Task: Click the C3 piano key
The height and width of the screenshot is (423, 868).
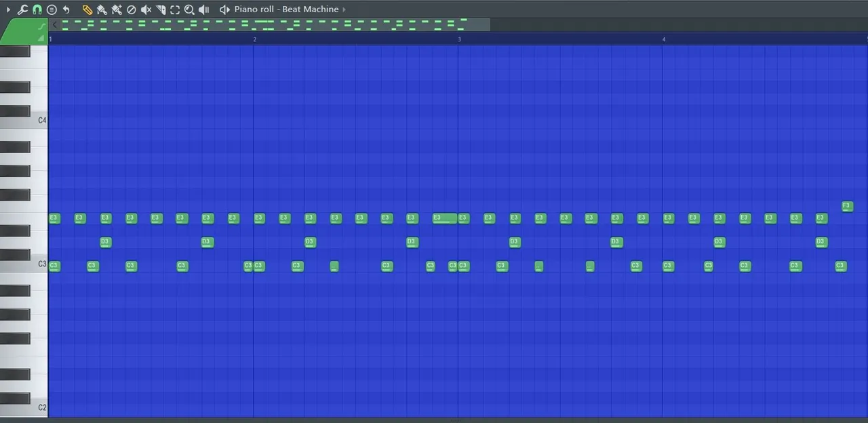Action: 24,264
